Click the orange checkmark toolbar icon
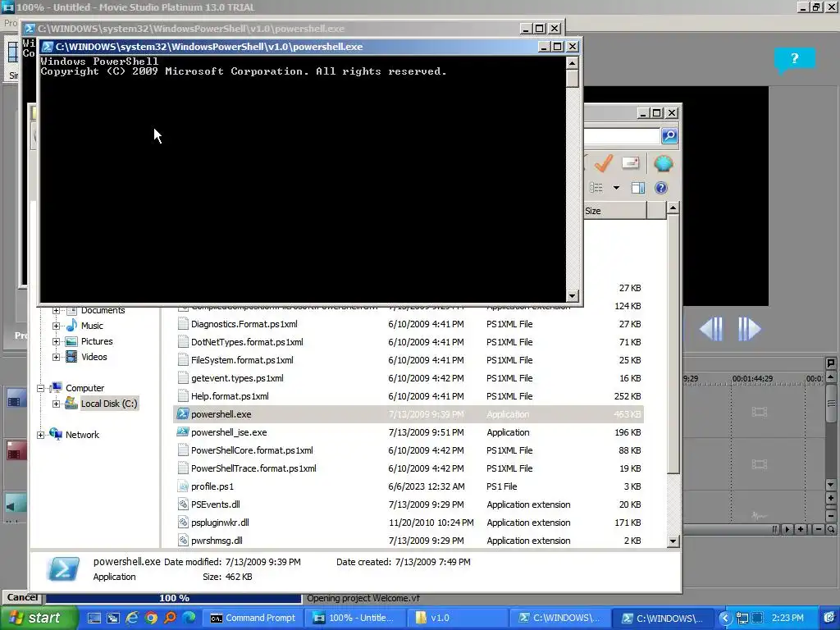 pyautogui.click(x=604, y=163)
